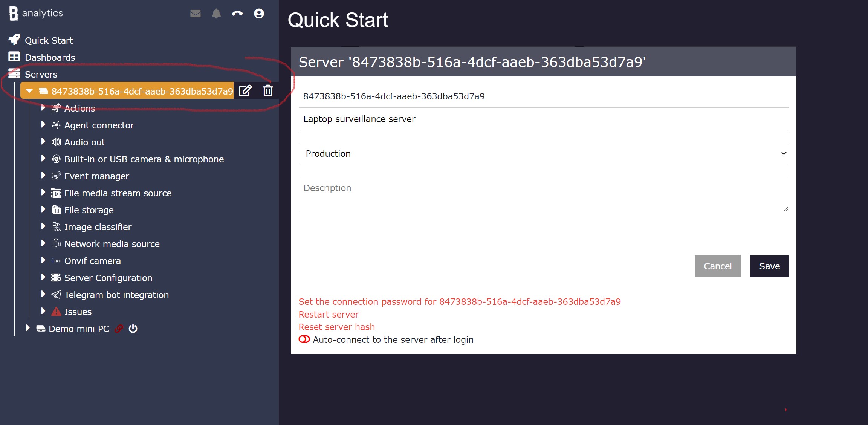Click the Save button
The width and height of the screenshot is (868, 425).
point(769,266)
